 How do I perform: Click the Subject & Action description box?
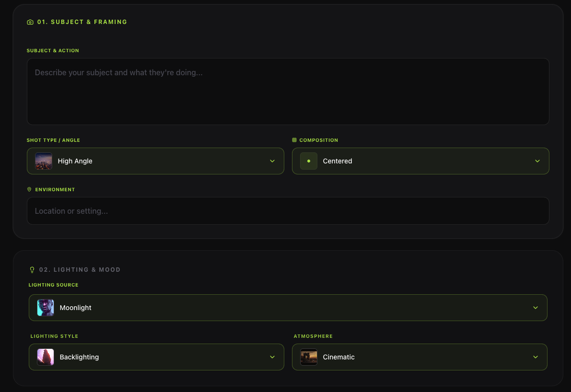288,91
